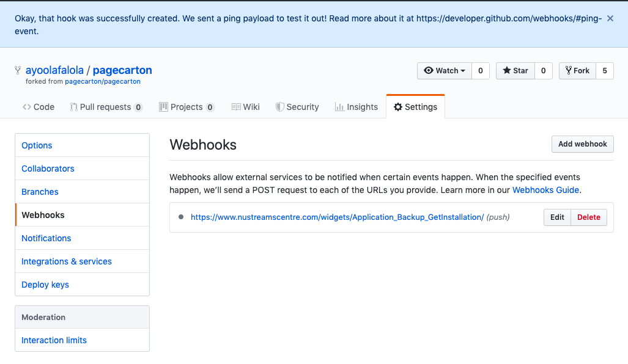Click the shield icon on the Security tab
Image resolution: width=628 pixels, height=364 pixels.
[279, 107]
